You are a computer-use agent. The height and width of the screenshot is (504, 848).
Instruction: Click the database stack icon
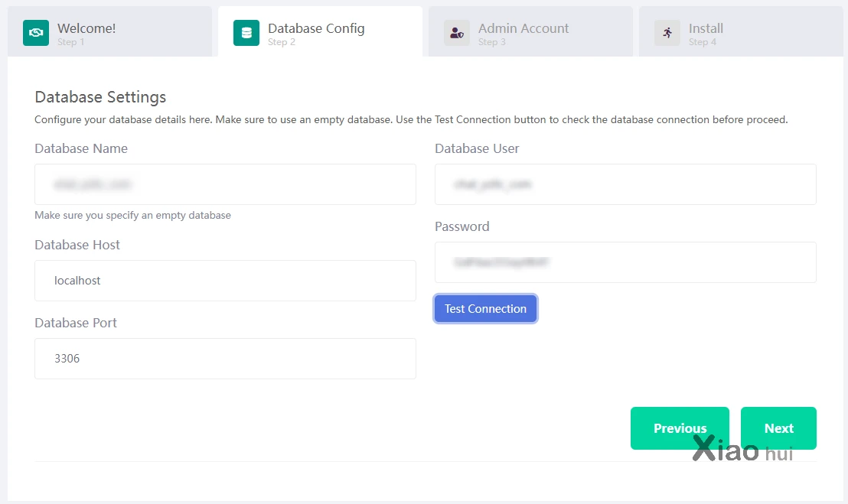coord(246,33)
